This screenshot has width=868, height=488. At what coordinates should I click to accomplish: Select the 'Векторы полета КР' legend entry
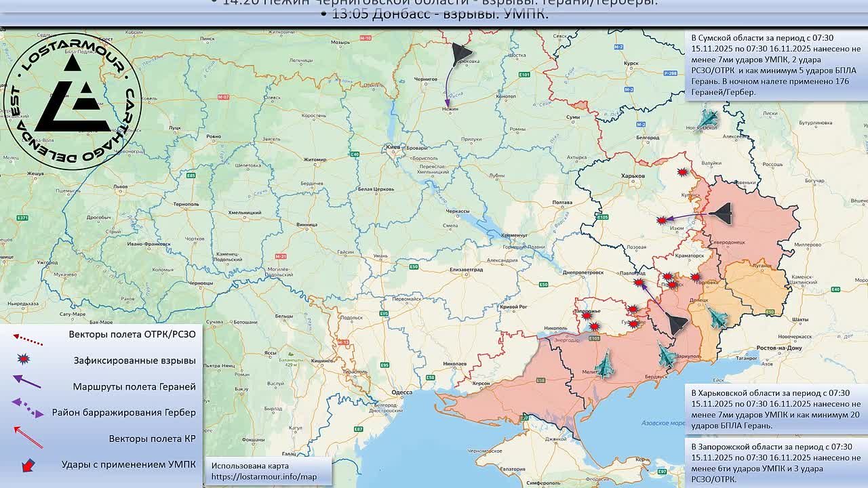152,439
